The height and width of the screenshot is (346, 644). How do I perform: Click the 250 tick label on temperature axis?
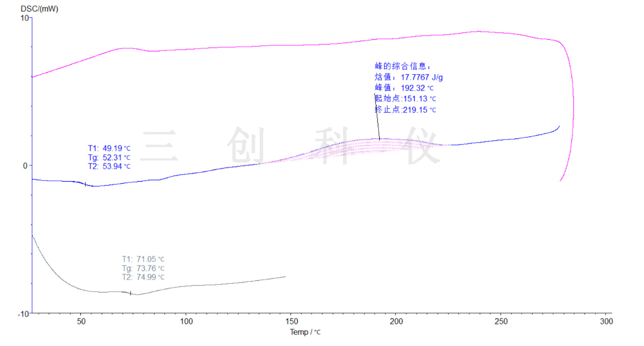pyautogui.click(x=501, y=322)
